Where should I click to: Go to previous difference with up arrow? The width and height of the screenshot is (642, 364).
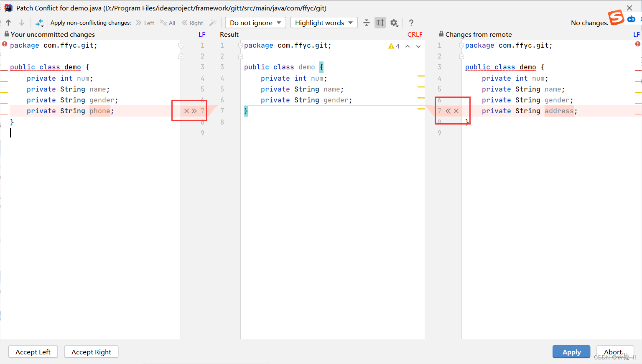8,23
